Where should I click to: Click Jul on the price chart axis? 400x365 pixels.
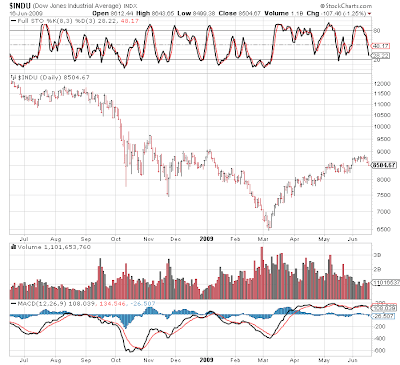pyautogui.click(x=24, y=239)
